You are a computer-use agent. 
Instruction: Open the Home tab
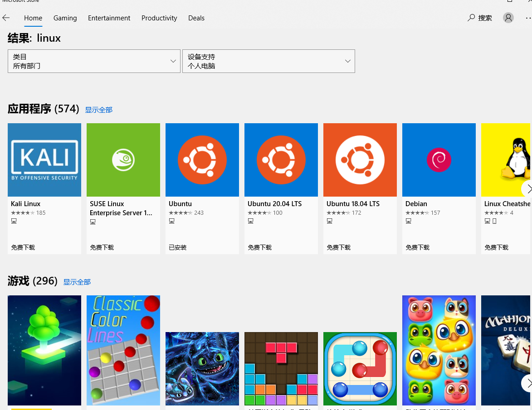[x=33, y=18]
